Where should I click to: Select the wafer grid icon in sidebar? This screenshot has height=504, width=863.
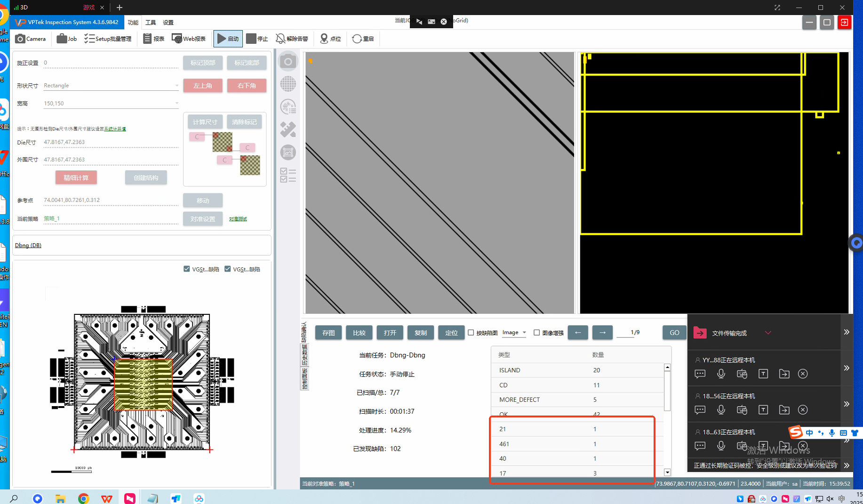click(x=288, y=84)
